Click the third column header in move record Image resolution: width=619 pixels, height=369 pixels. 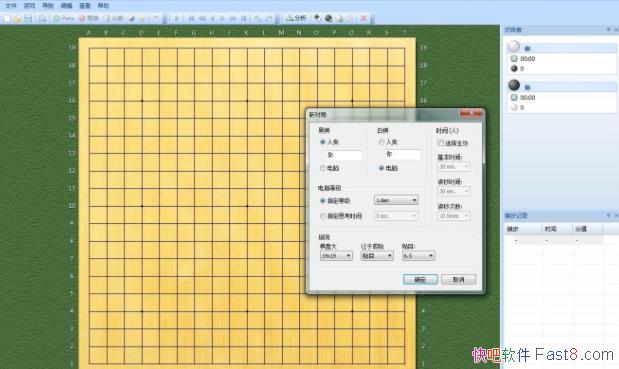click(x=587, y=229)
